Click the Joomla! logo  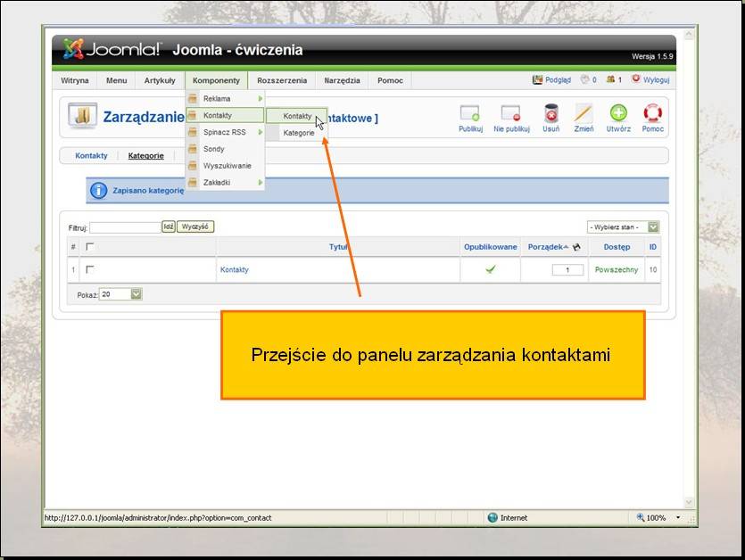[112, 49]
